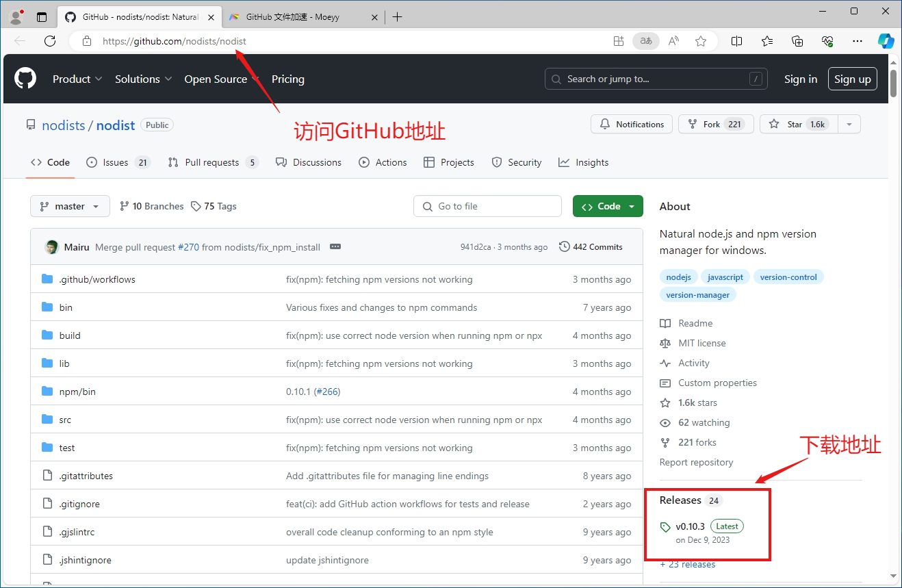Viewport: 902px width, 588px height.
Task: Click the browser address bar URL
Action: point(175,41)
